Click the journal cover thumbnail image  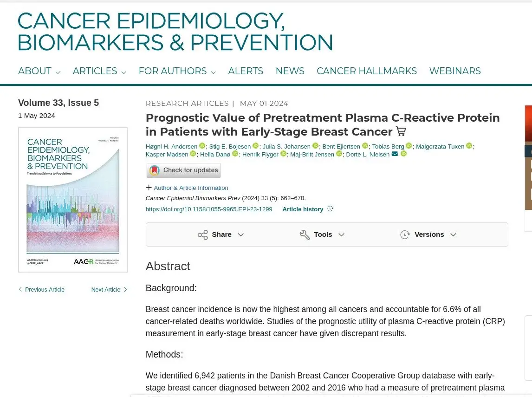coord(73,200)
